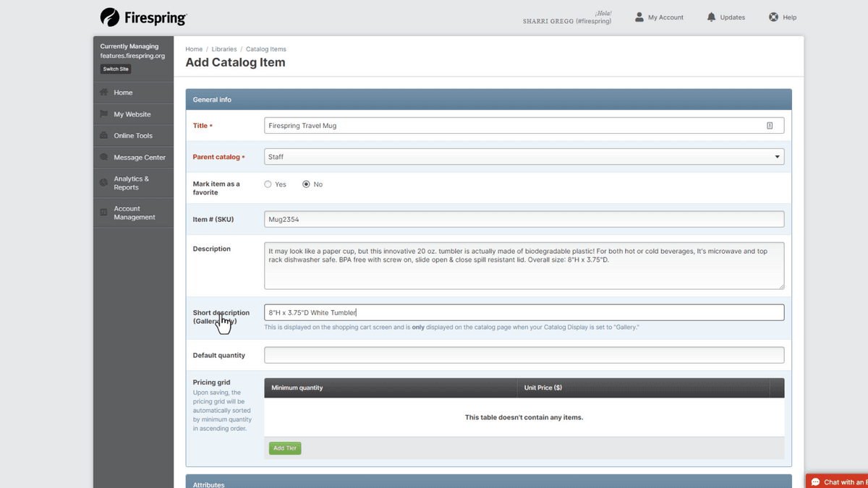
Task: Click the Updates bell icon
Action: [x=711, y=17]
